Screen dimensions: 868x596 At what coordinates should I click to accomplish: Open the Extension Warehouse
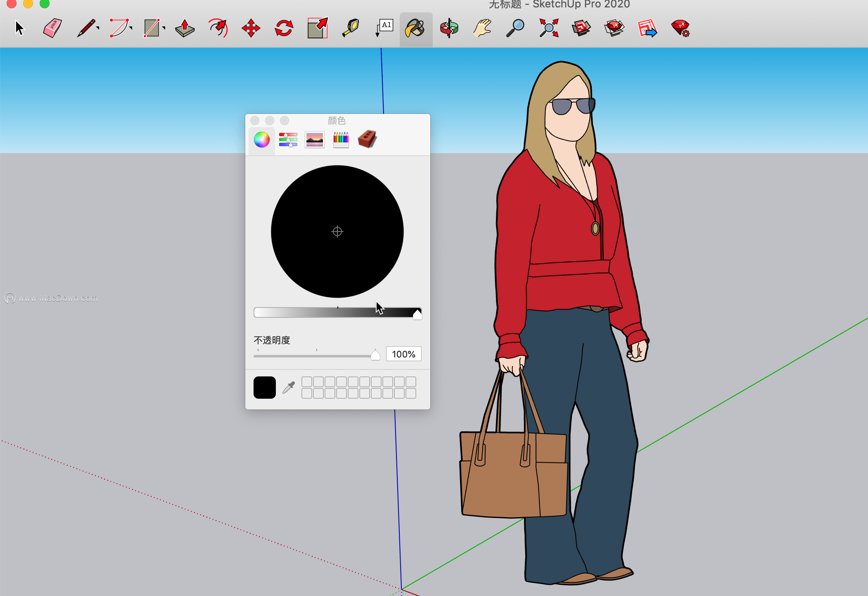[x=614, y=28]
